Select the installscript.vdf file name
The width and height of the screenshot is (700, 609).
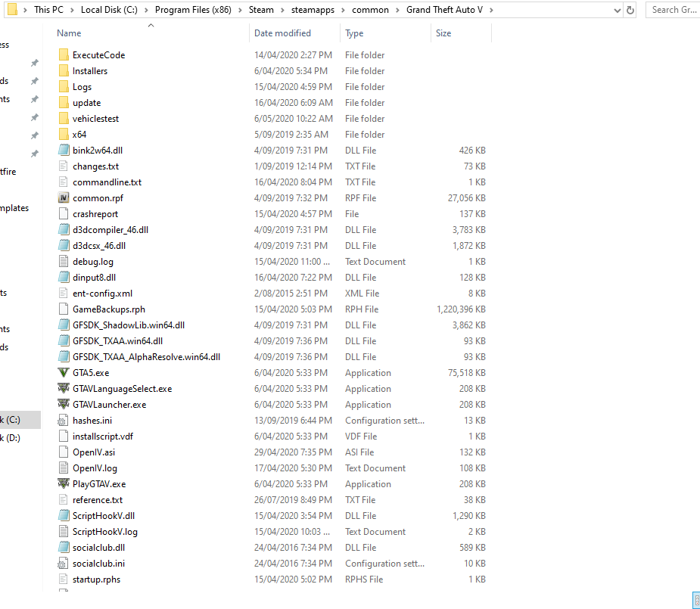103,436
